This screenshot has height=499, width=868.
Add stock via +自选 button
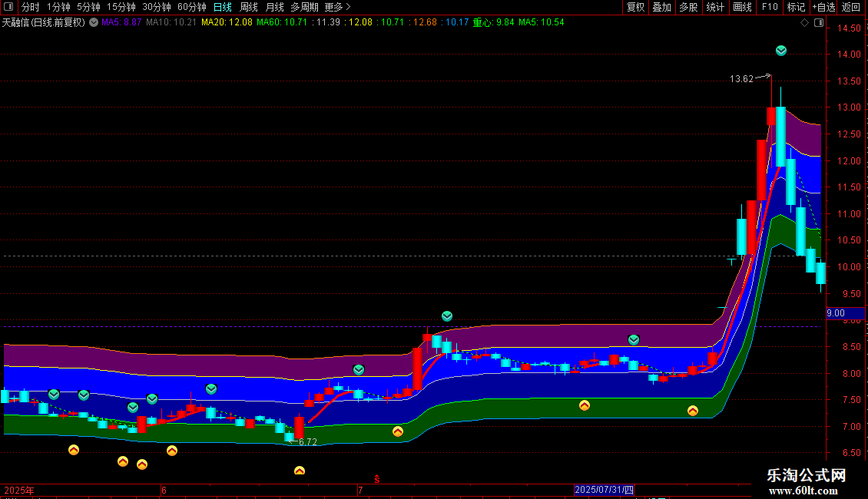pyautogui.click(x=823, y=7)
